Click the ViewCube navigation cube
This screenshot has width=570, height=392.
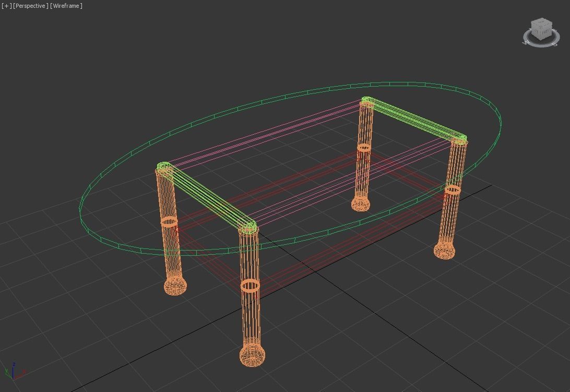[542, 28]
